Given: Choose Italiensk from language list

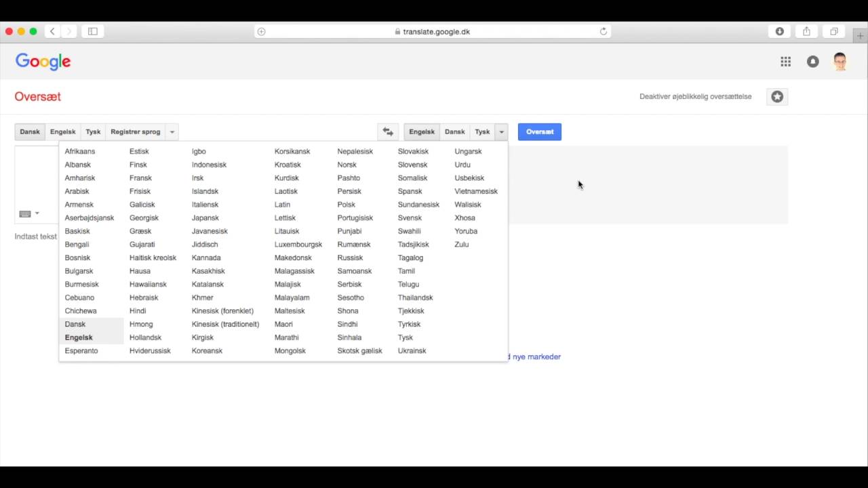Looking at the screenshot, I should click(x=205, y=204).
